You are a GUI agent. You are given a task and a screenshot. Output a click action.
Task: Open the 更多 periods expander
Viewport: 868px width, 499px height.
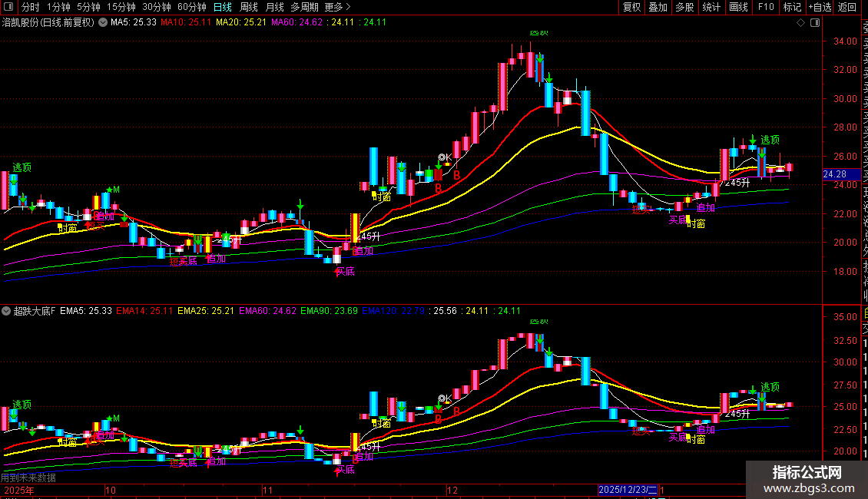[338, 7]
